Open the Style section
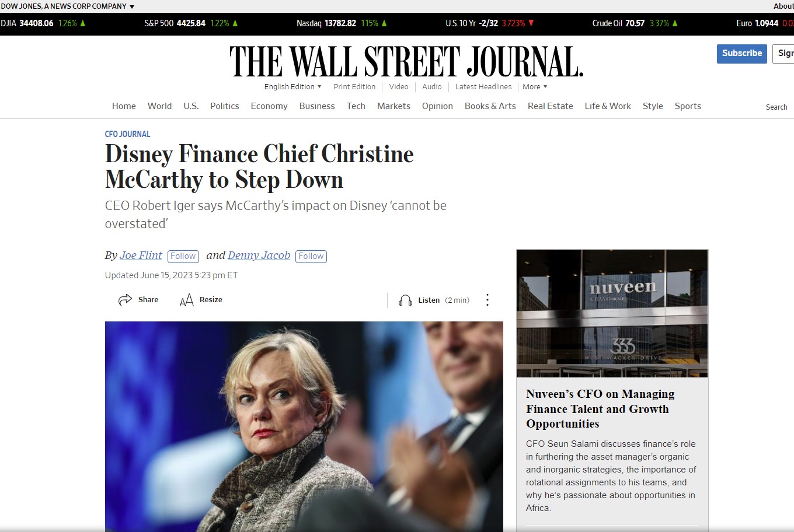 pyautogui.click(x=653, y=106)
